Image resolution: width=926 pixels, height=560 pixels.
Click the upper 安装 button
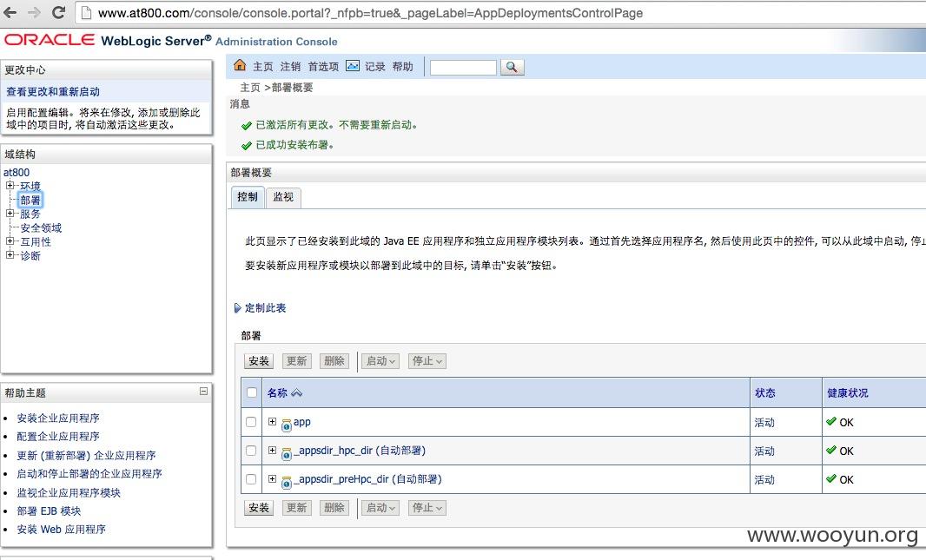pyautogui.click(x=259, y=361)
